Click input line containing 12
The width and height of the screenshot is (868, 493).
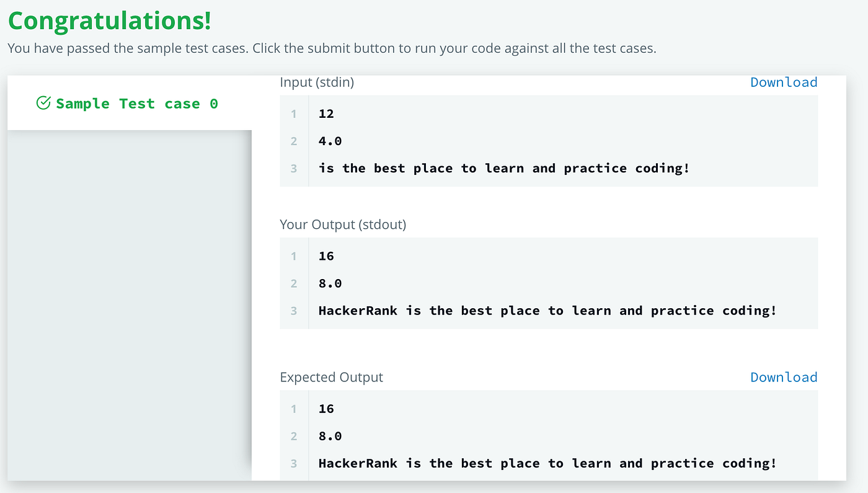point(326,113)
